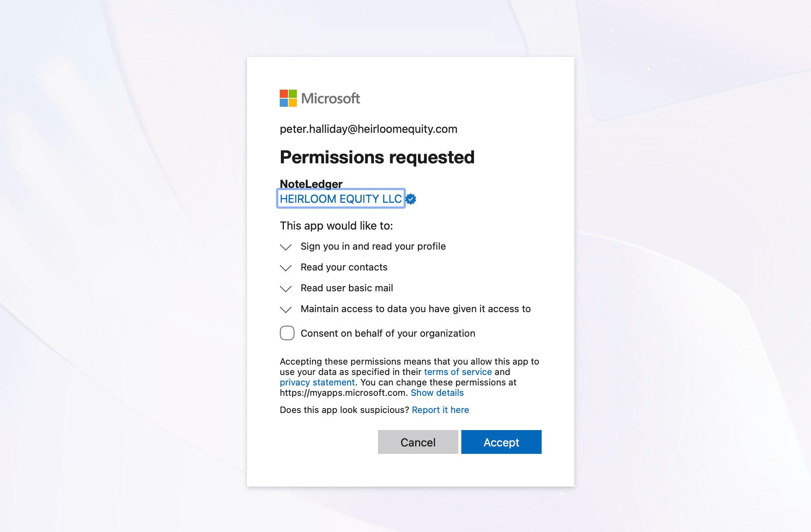Click the NoteLedger app name

[311, 184]
